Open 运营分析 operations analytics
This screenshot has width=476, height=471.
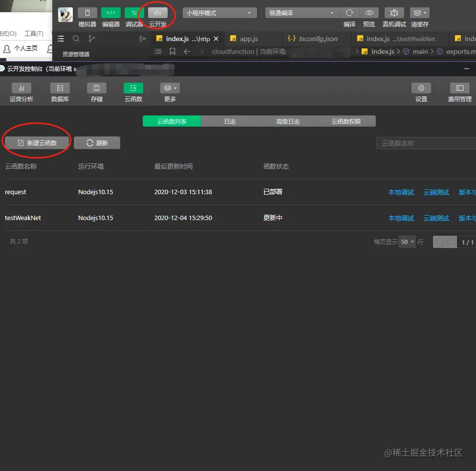(21, 92)
